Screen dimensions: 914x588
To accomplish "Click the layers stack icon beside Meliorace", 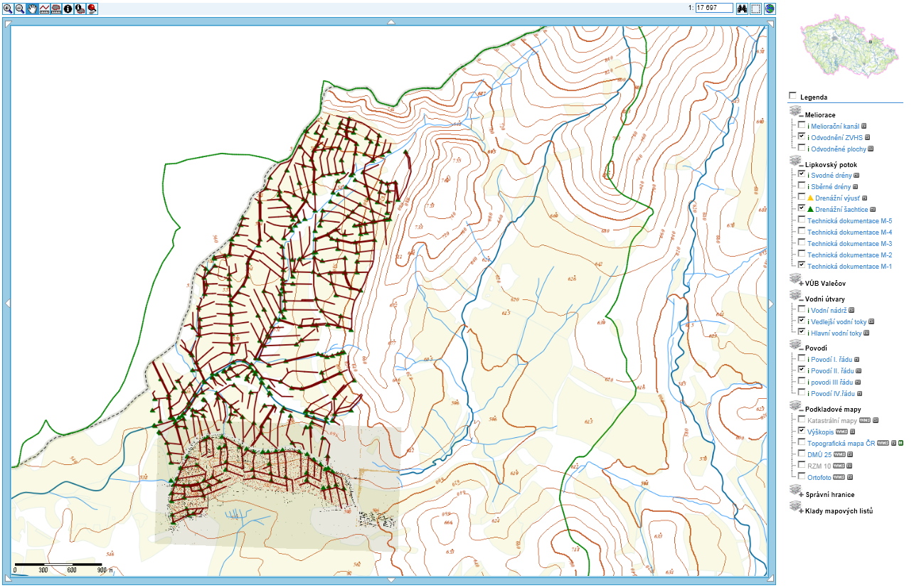I will [795, 112].
